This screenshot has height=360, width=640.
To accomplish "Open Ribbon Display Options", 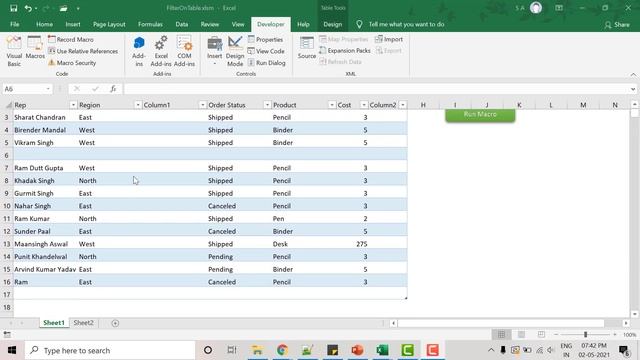I will tap(559, 8).
